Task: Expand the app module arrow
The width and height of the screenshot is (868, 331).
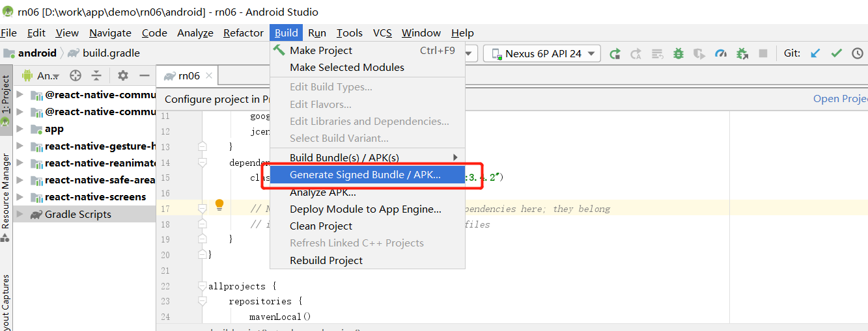Action: click(20, 129)
